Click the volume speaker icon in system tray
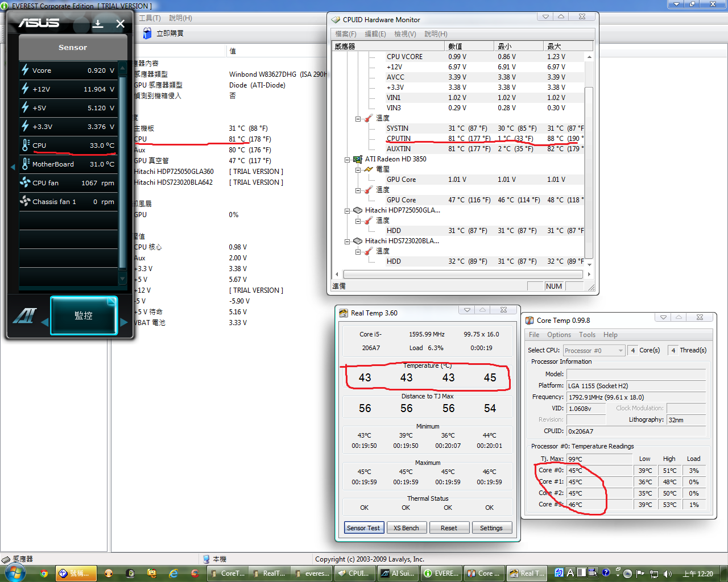728x582 pixels. click(x=668, y=573)
